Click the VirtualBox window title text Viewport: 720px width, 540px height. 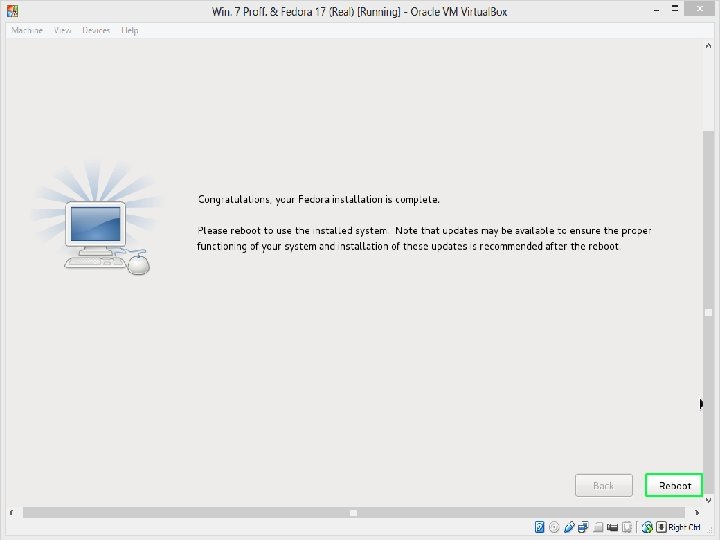pyautogui.click(x=360, y=11)
